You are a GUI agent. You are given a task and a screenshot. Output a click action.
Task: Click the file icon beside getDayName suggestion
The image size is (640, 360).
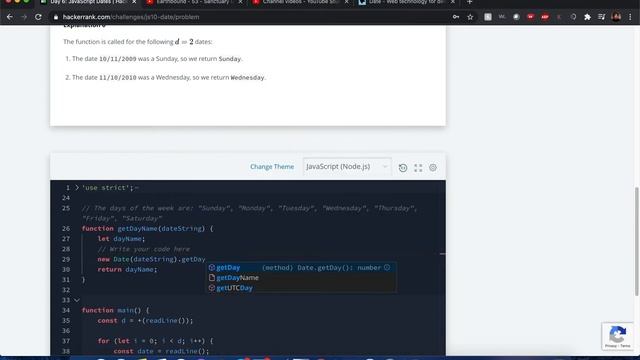coord(211,278)
